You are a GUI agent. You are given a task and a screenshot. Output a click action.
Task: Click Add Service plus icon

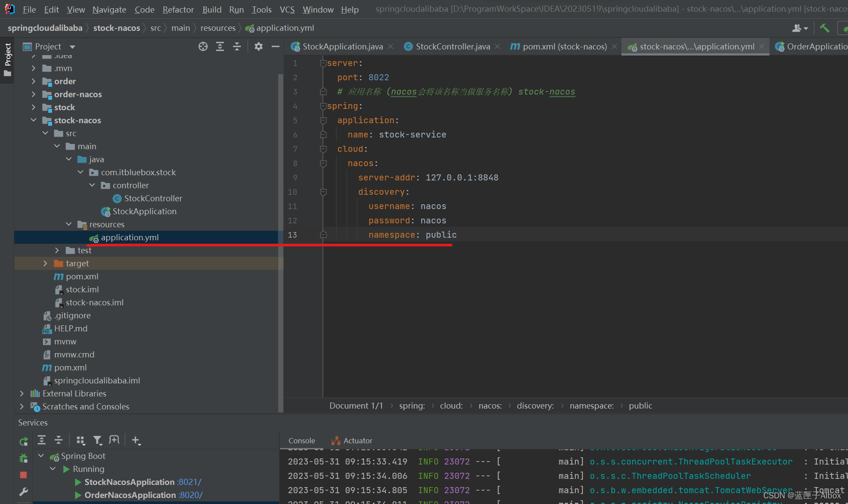[x=136, y=440]
